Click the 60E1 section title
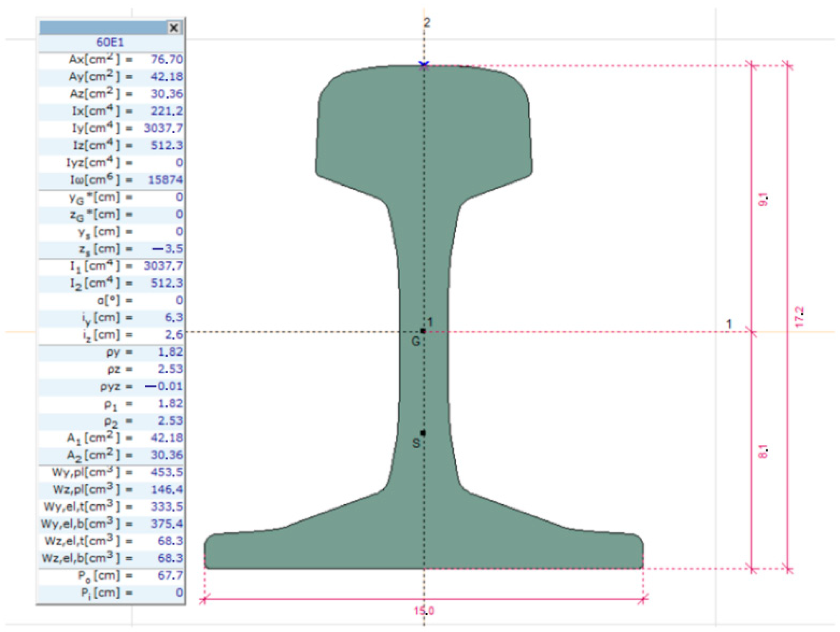840x632 pixels. (110, 43)
